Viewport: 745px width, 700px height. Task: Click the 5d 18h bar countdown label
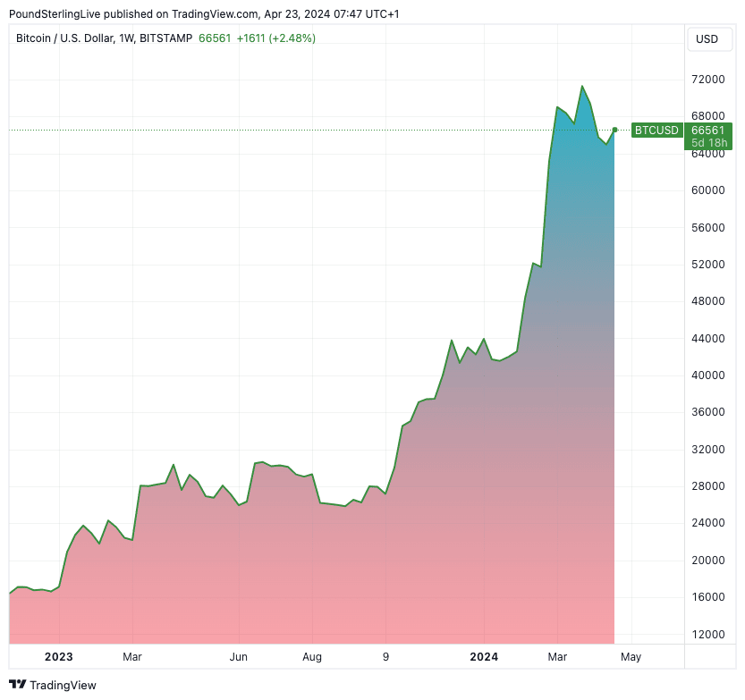point(707,143)
